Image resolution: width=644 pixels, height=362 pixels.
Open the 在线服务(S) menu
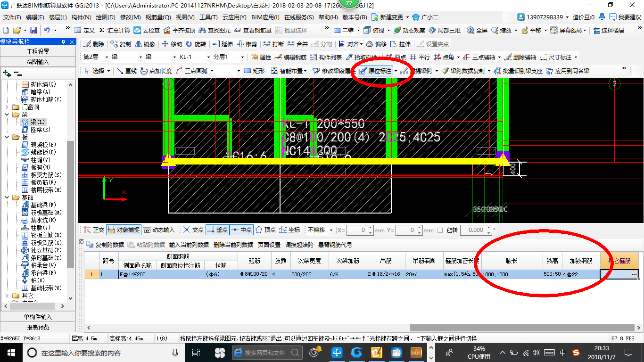(x=299, y=17)
